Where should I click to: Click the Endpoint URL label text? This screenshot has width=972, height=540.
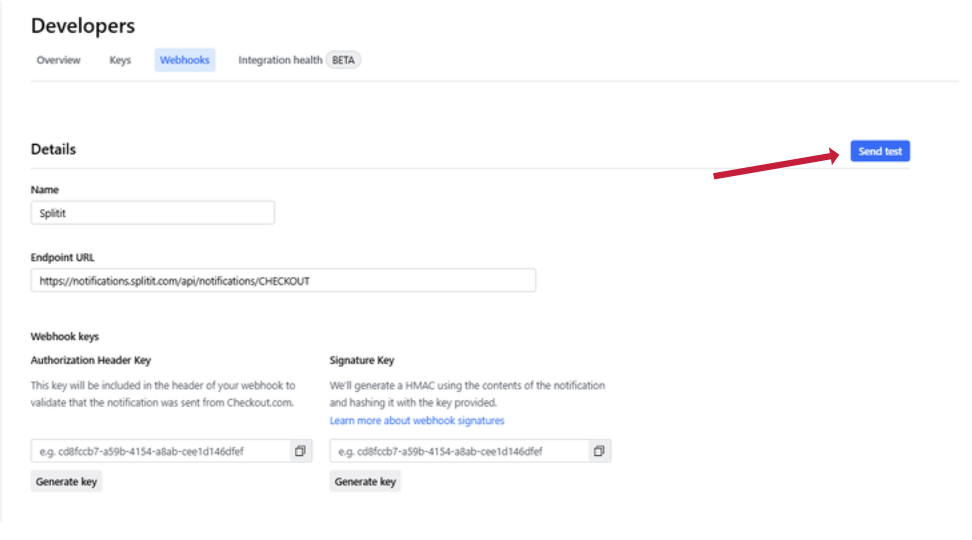[65, 257]
